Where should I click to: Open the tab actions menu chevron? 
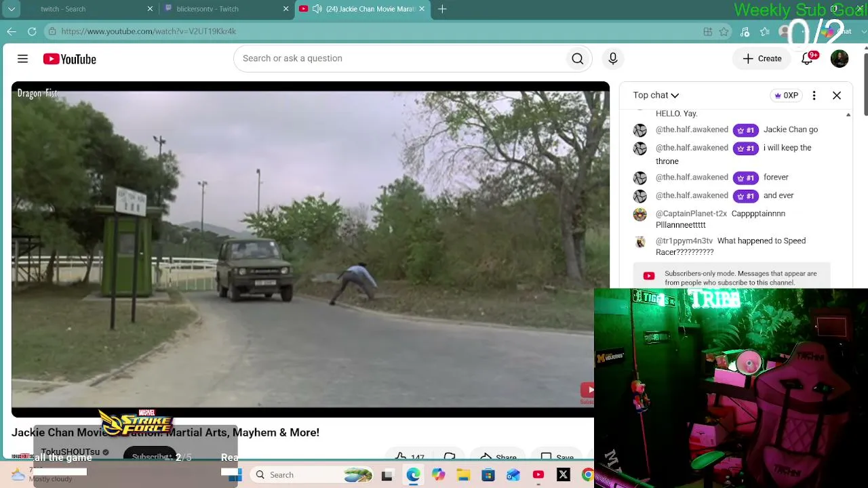(x=12, y=9)
